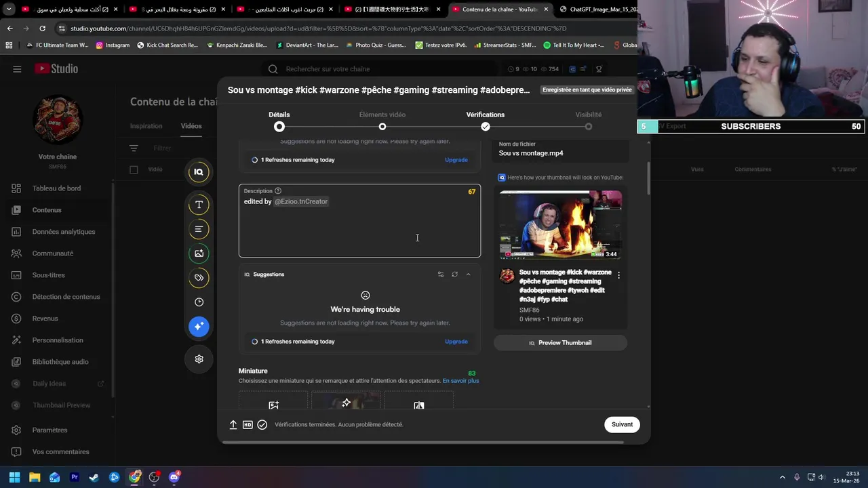This screenshot has width=868, height=488.
Task: Go to the Visibilité step
Action: click(x=589, y=121)
